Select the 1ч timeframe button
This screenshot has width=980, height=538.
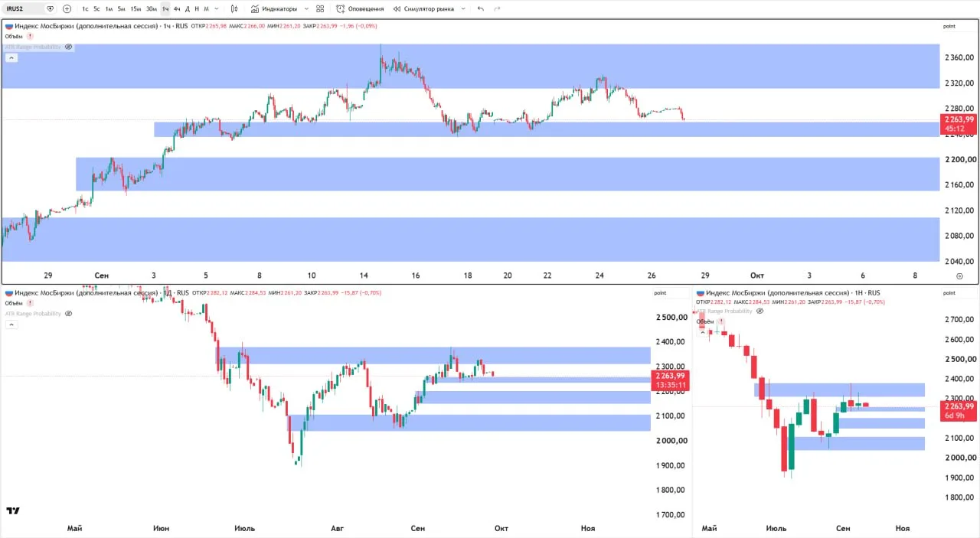(165, 8)
